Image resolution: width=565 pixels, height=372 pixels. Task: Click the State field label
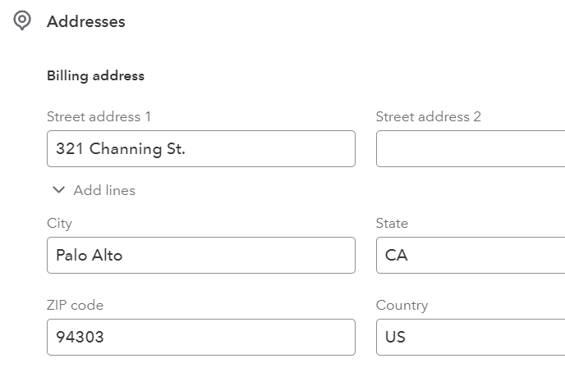point(392,223)
